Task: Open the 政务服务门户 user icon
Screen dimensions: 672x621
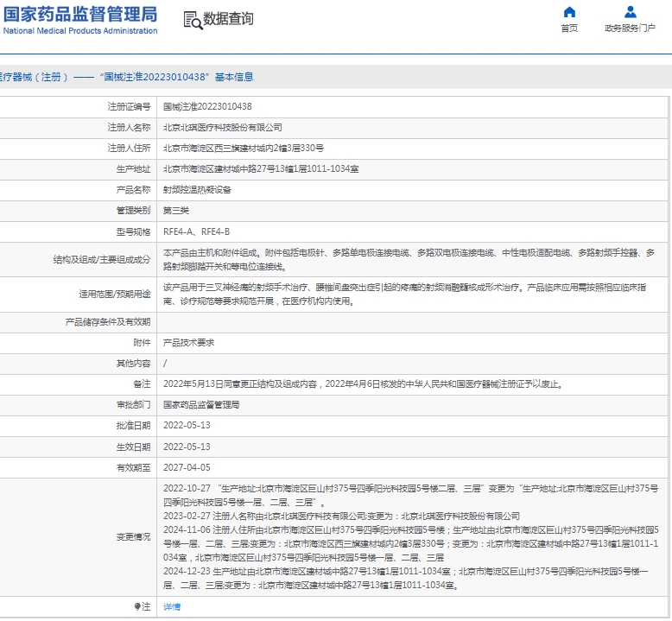Action: click(630, 11)
